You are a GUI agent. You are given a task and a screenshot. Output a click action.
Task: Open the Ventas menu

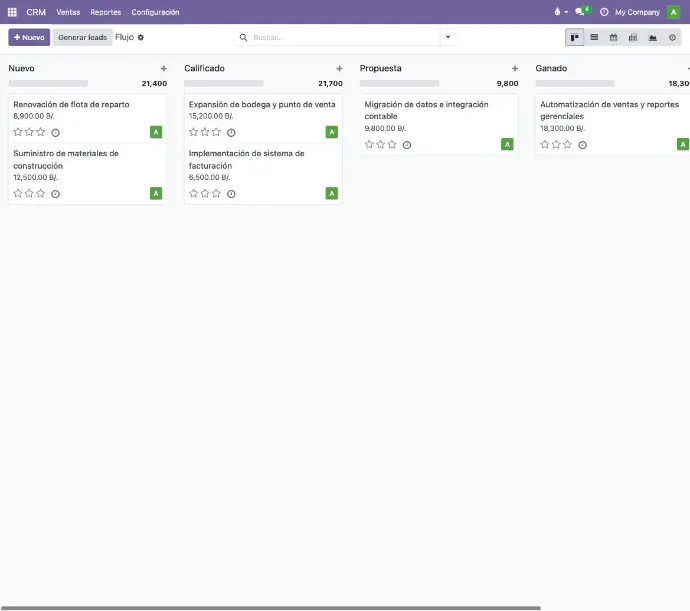[68, 12]
